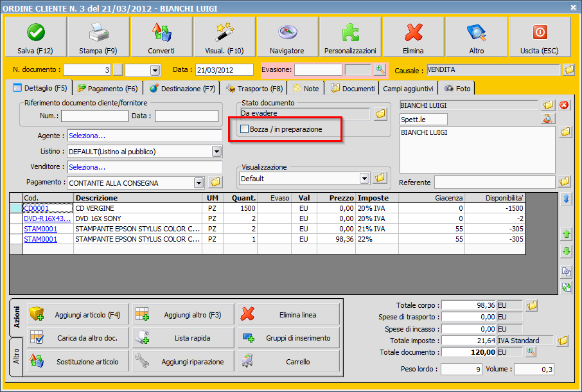
Task: Click the Evasione date input field
Action: point(318,69)
